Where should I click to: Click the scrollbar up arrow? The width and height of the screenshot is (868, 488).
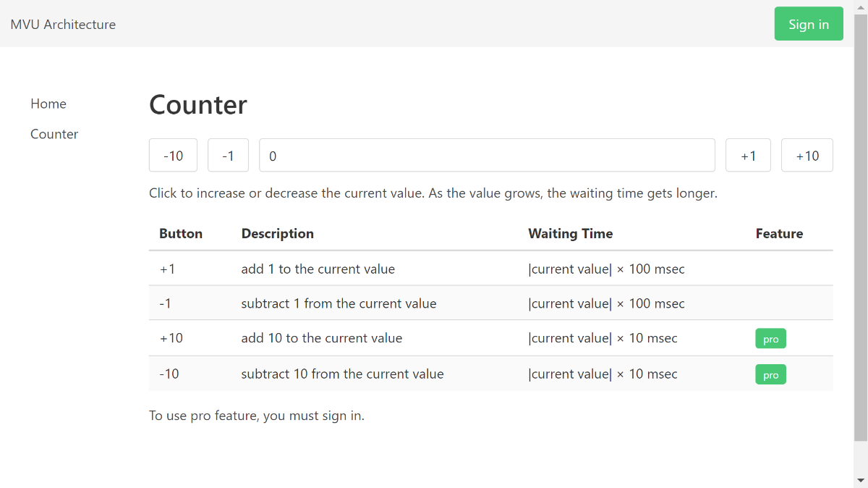click(x=861, y=7)
